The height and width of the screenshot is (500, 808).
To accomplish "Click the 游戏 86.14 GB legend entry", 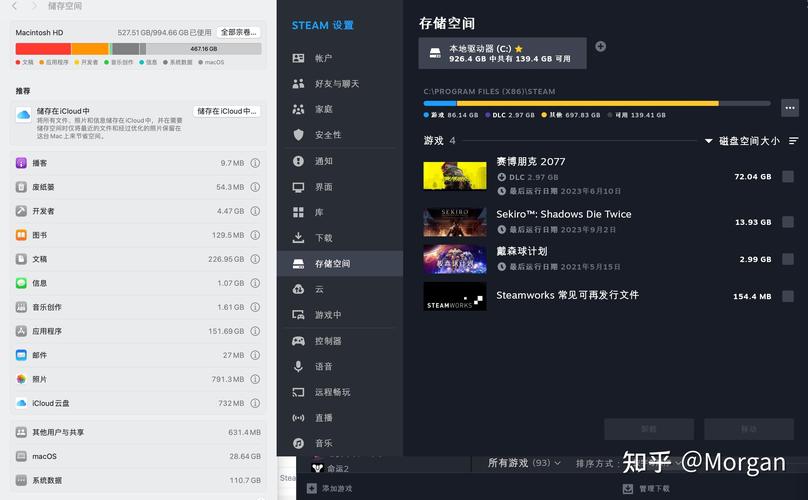I will (451, 115).
